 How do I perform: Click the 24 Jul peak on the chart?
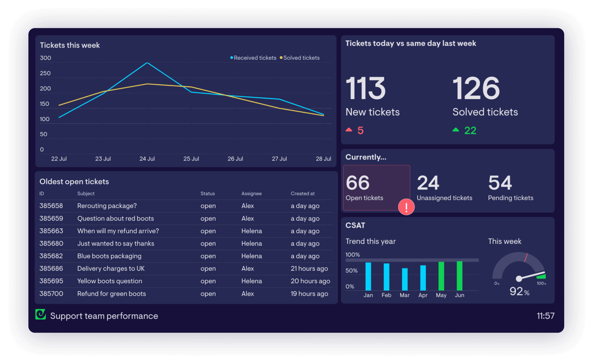point(147,63)
